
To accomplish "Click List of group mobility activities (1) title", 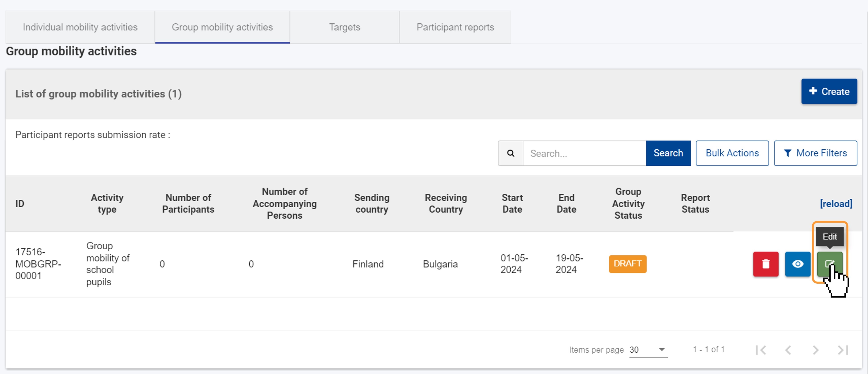I will (98, 94).
